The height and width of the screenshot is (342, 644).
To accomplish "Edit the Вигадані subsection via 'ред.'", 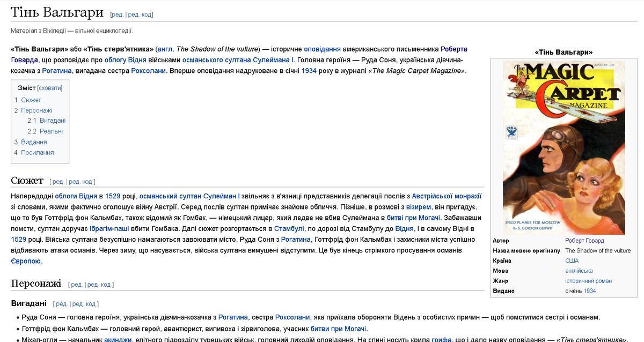I will point(62,304).
